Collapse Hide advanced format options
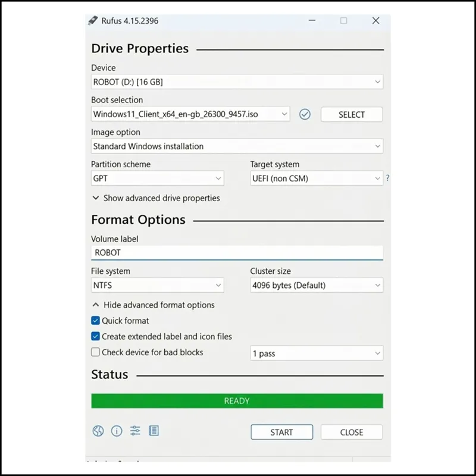The height and width of the screenshot is (476, 476). (154, 305)
